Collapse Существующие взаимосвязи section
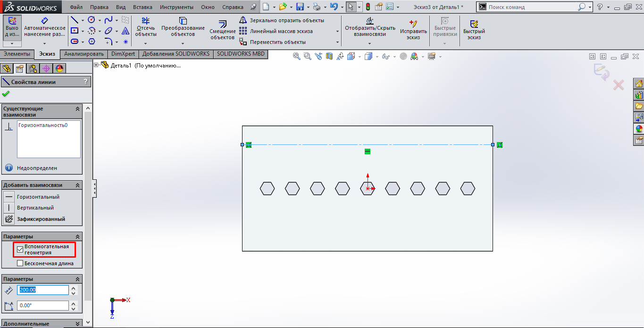The width and height of the screenshot is (644, 328). point(77,109)
